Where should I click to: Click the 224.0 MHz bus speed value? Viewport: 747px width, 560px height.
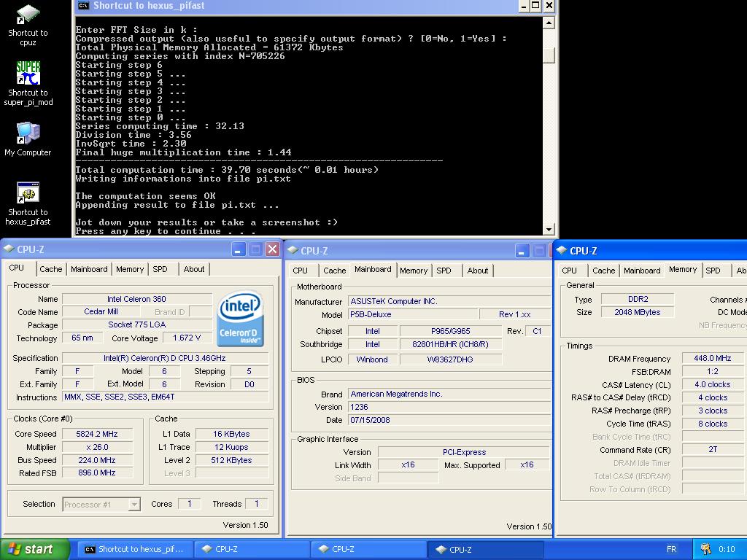click(x=97, y=460)
